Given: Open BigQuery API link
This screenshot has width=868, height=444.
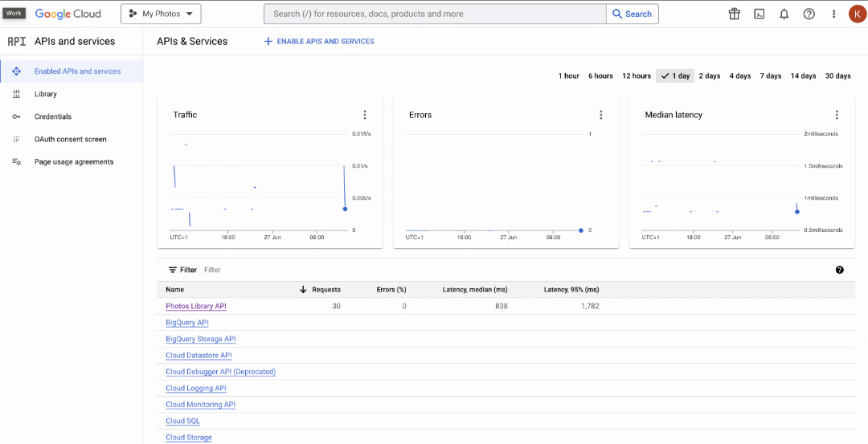Looking at the screenshot, I should pos(187,322).
